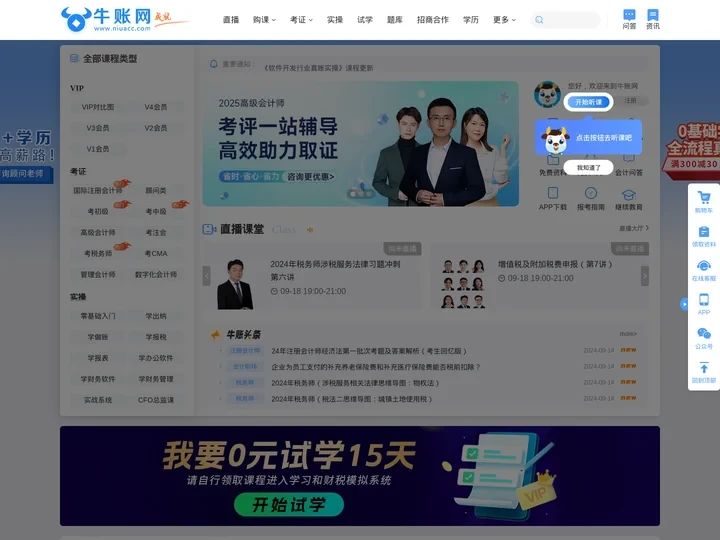This screenshot has height=540, width=720.
Task: Expand the 考证 dropdown
Action: (301, 20)
